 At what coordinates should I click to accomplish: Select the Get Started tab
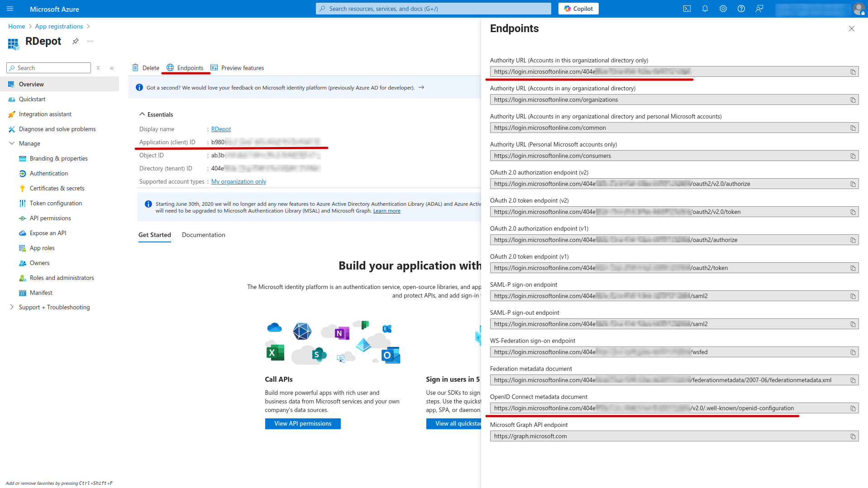click(154, 235)
